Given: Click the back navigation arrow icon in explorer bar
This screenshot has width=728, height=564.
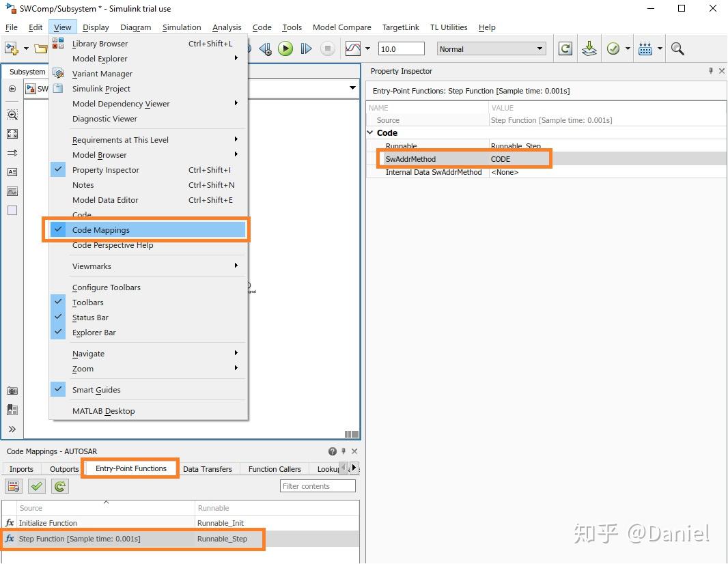Looking at the screenshot, I should 12,89.
